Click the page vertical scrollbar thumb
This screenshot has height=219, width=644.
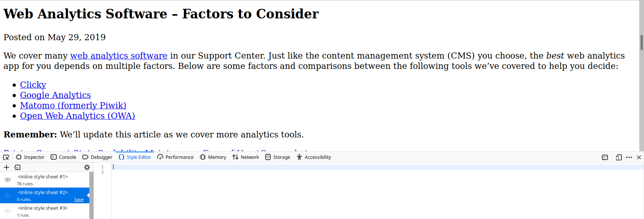641,42
